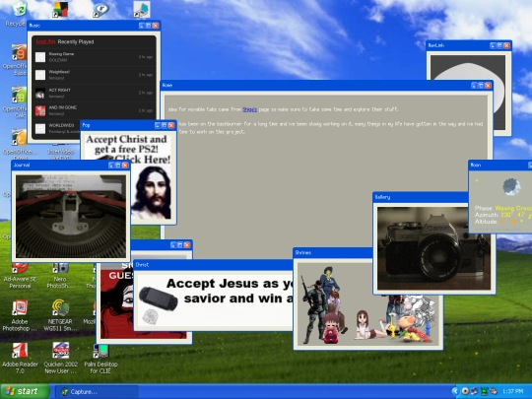Image resolution: width=532 pixels, height=399 pixels.
Task: Select the ACT RIGHT track row
Action: point(94,93)
